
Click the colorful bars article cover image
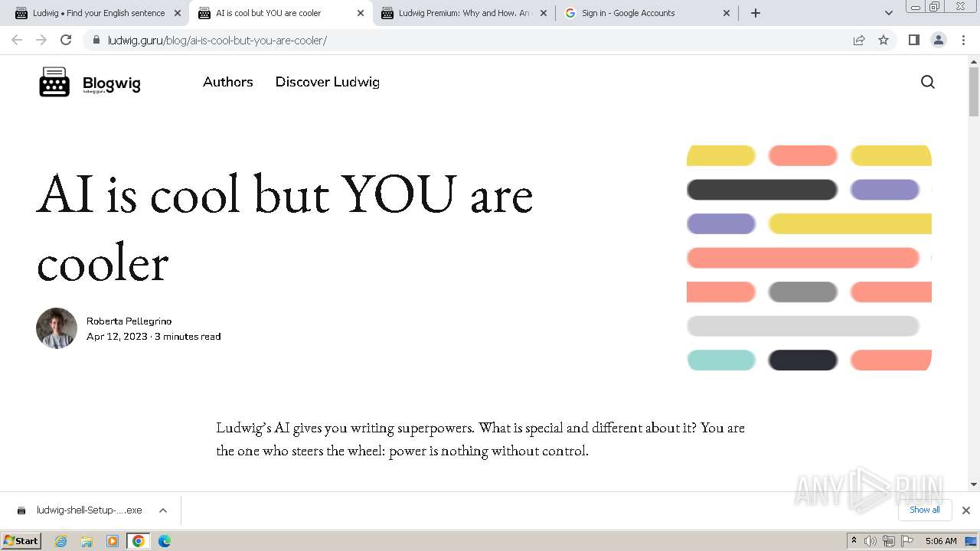click(809, 258)
